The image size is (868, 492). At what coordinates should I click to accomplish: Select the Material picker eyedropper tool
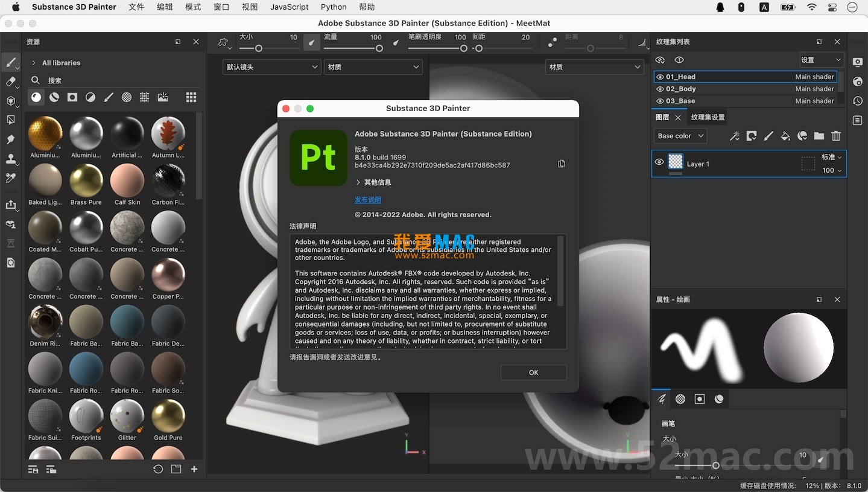pyautogui.click(x=11, y=178)
